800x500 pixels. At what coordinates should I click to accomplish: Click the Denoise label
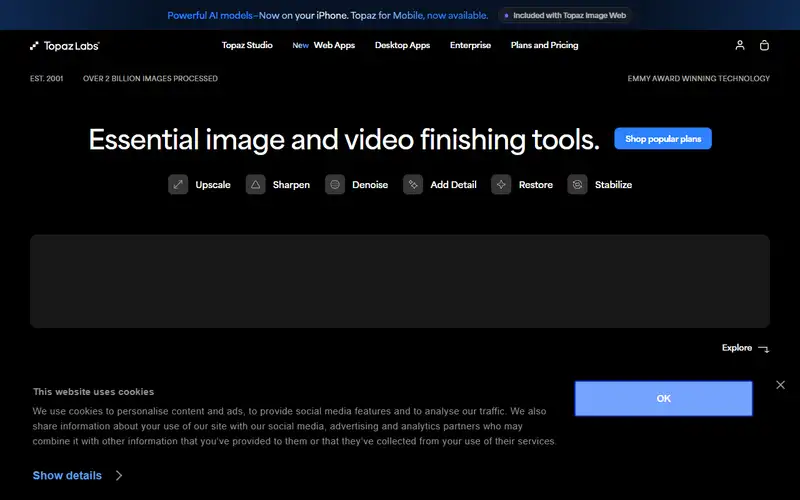(370, 185)
